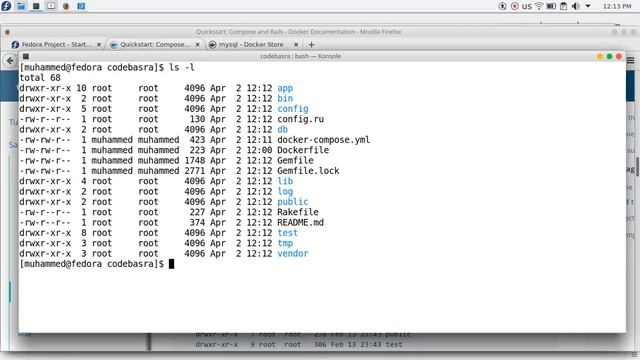This screenshot has height=360, width=640.
Task: Click the Firefox back arrow button
Action: pos(10,61)
